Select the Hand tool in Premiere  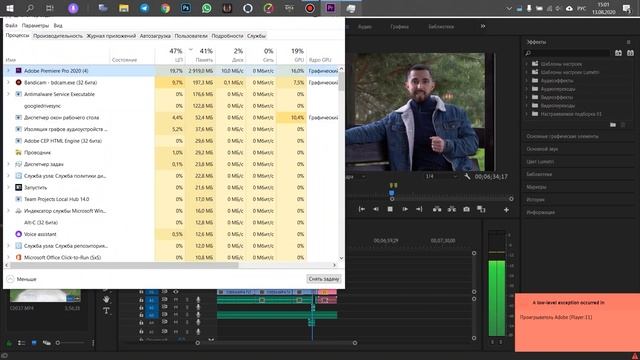(106, 300)
